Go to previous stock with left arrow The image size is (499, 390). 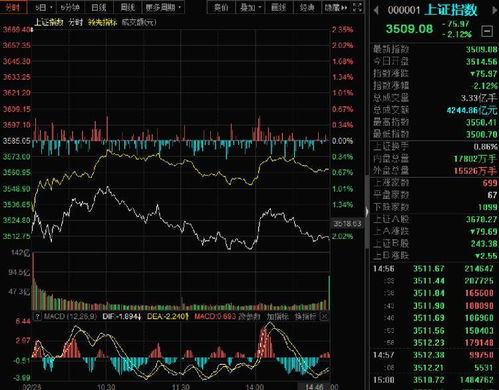coord(376,10)
